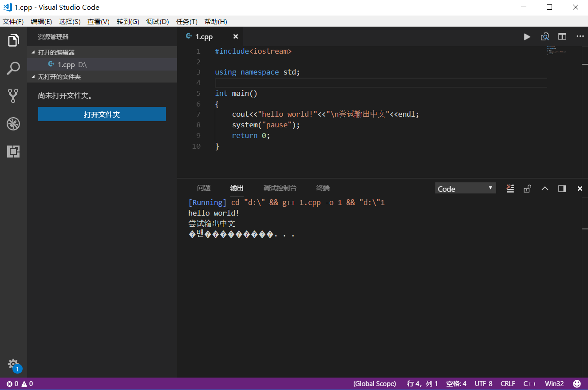The width and height of the screenshot is (588, 390).
Task: Open the 调试(D) menu
Action: (x=158, y=21)
